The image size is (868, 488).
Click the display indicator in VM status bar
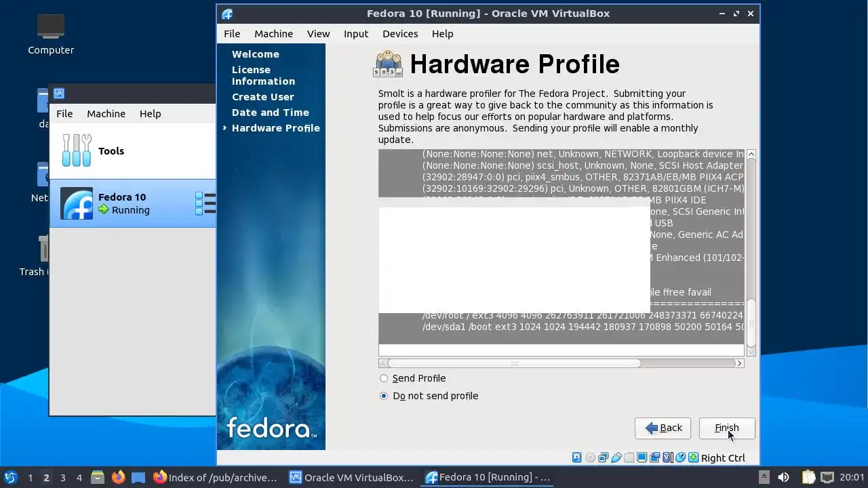[x=642, y=457]
